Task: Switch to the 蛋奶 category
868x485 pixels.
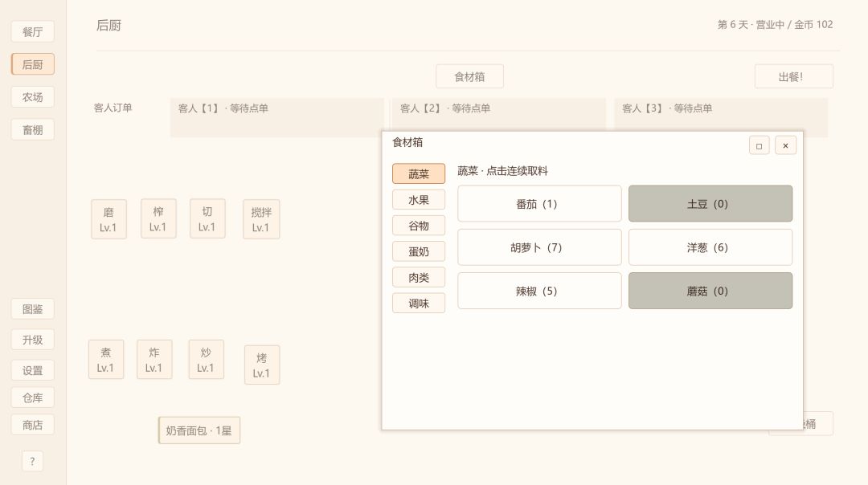Action: pos(419,251)
